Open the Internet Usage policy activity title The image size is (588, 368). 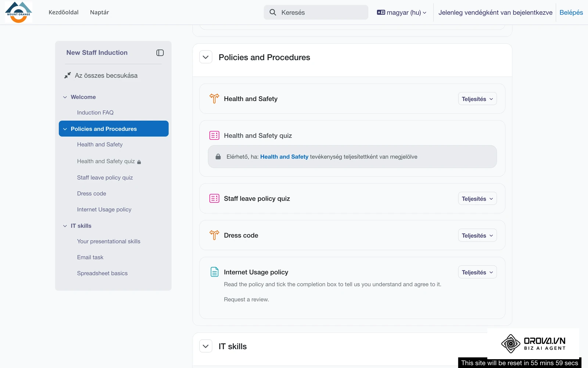[x=256, y=272]
